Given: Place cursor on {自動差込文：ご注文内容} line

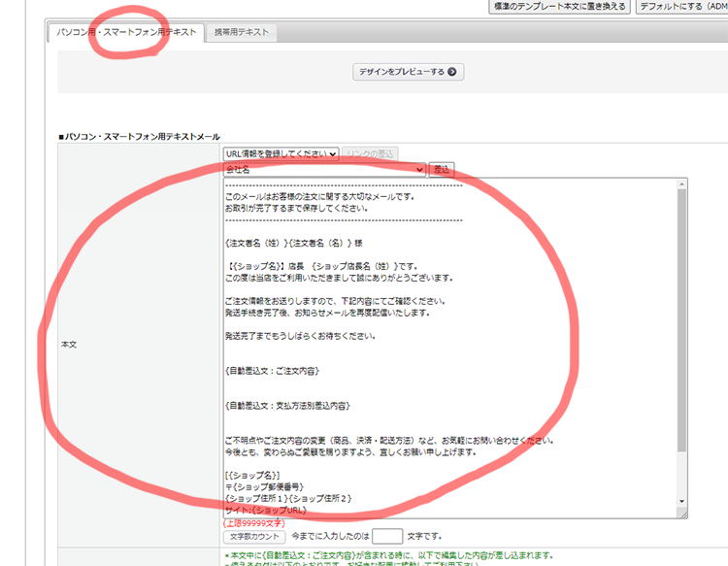Looking at the screenshot, I should (272, 371).
